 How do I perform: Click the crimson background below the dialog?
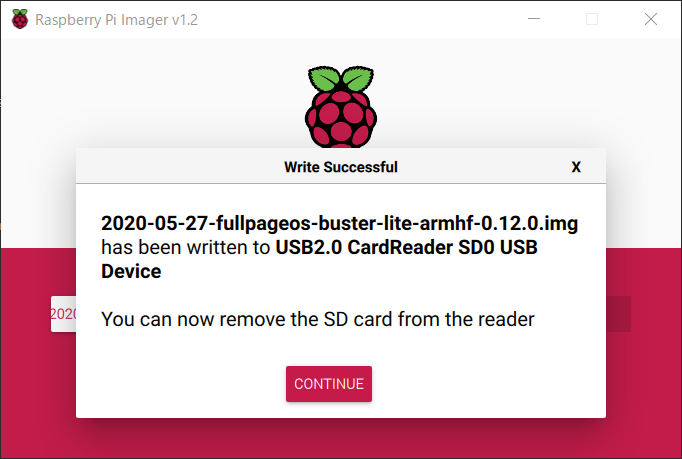tap(341, 438)
